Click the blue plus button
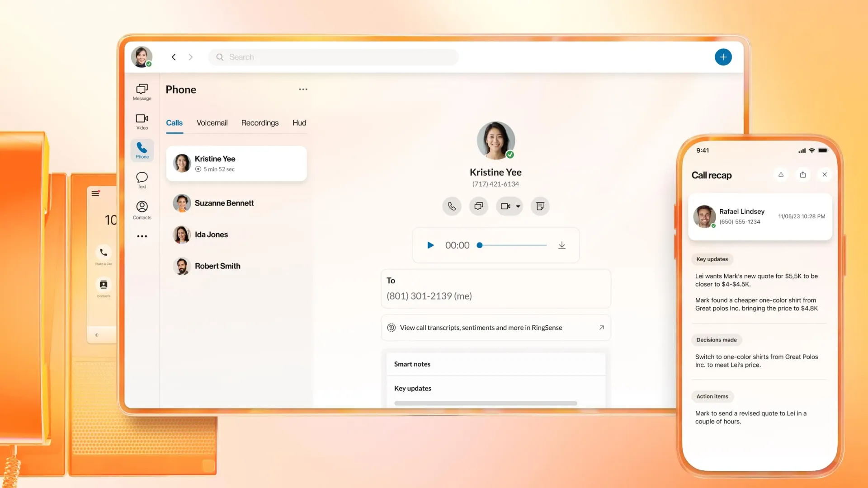Viewport: 868px width, 488px height. pos(723,57)
